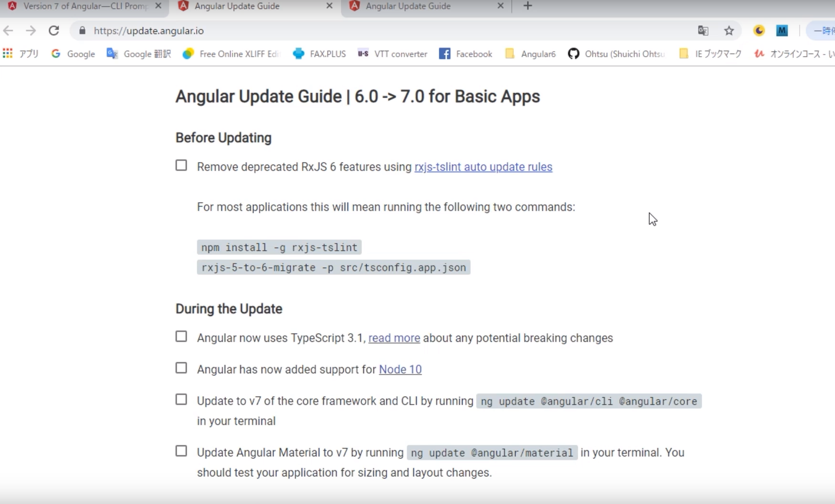Close the third Angular Update Guide tab
The image size is (835, 504).
(x=500, y=6)
